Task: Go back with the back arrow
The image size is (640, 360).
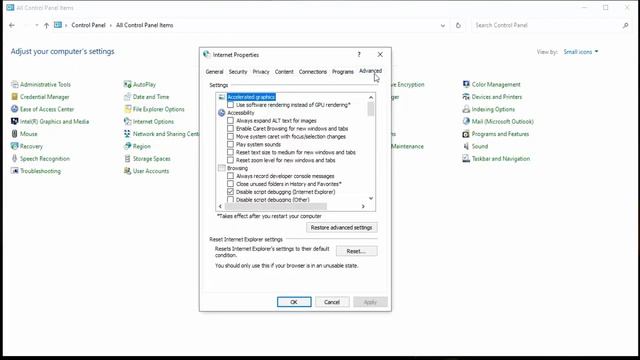Action: pos(12,25)
